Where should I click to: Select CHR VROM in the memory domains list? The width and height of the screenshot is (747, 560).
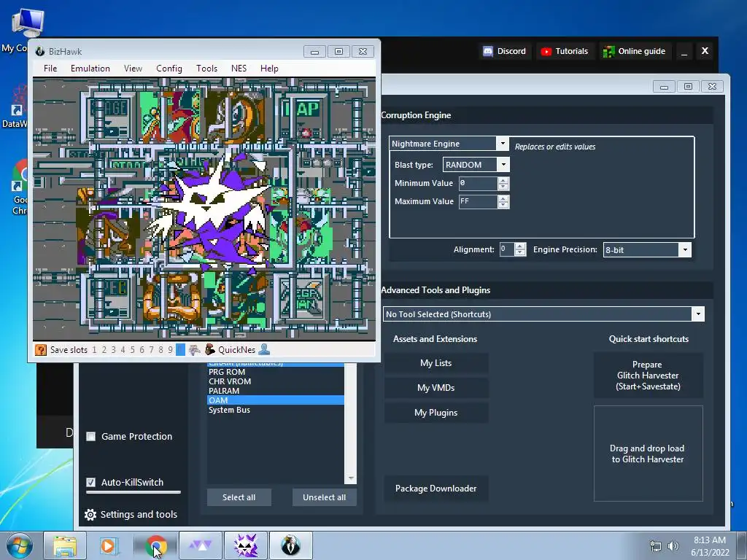coord(275,382)
